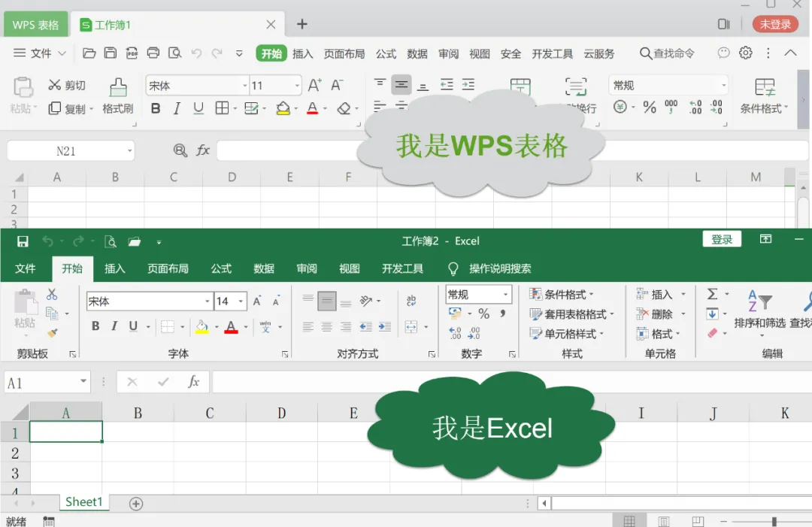Screen dimensions: 812x527
Task: Click WPS percent style icon
Action: [650, 108]
